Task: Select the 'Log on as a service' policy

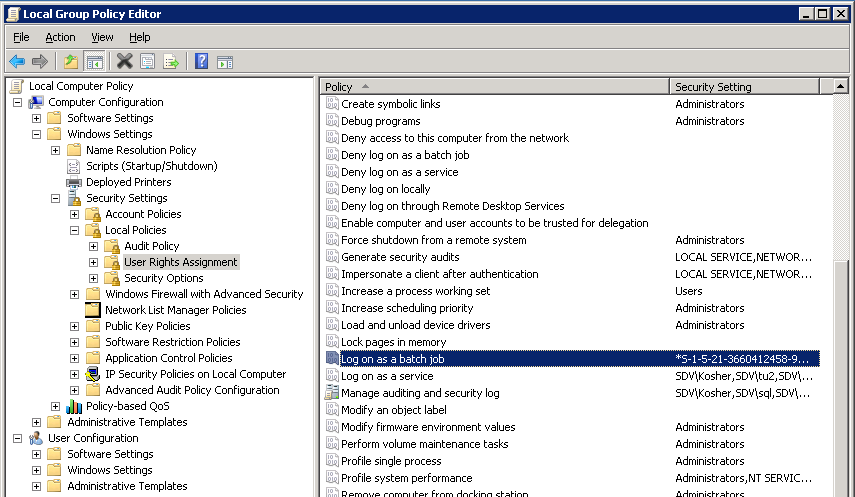Action: click(387, 376)
